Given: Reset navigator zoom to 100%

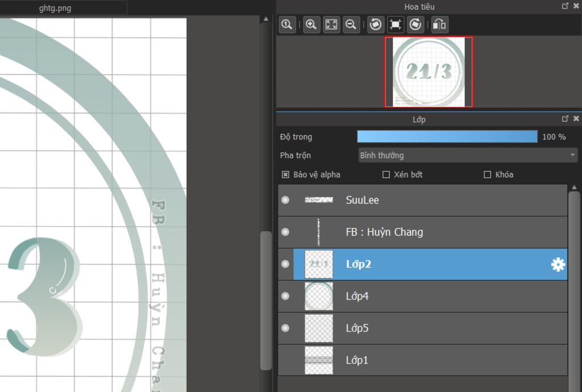Looking at the screenshot, I should (287, 25).
